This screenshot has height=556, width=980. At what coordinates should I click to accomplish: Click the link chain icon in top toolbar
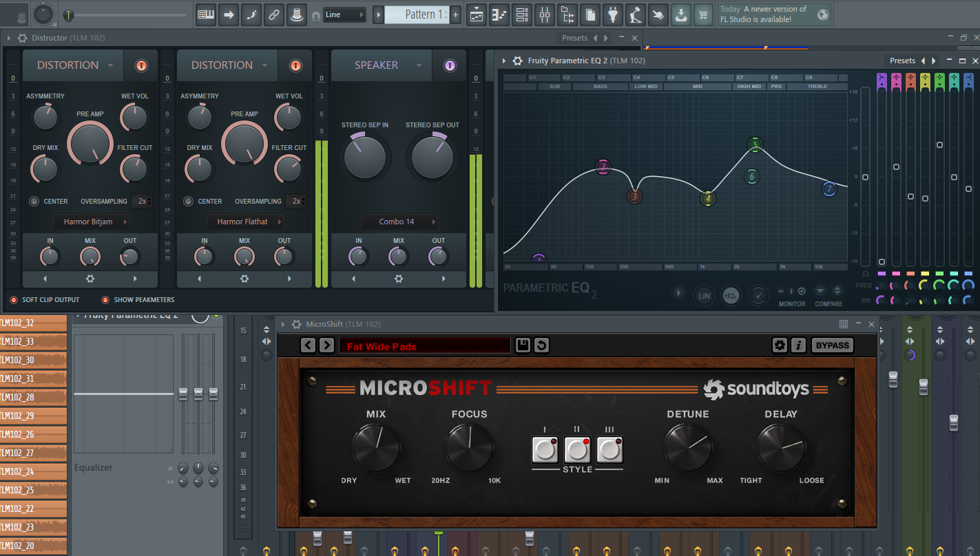(x=273, y=14)
